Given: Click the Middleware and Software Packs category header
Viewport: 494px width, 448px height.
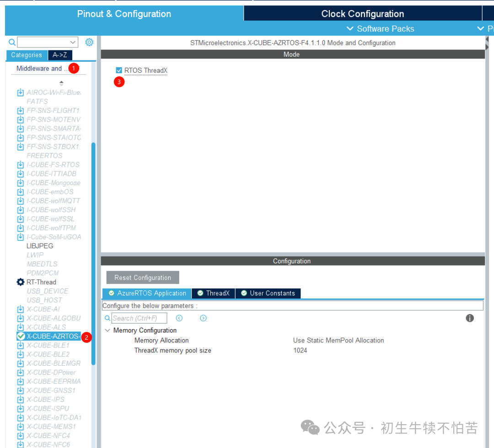Looking at the screenshot, I should pos(48,68).
